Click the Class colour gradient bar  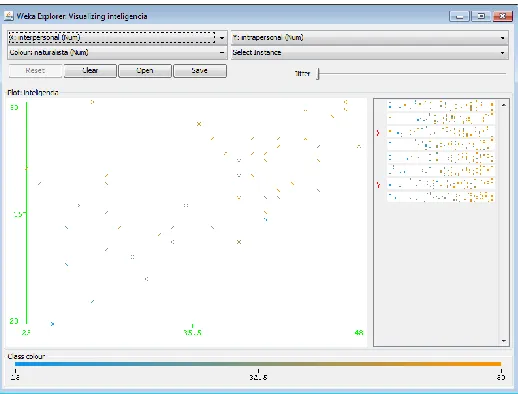click(x=258, y=364)
